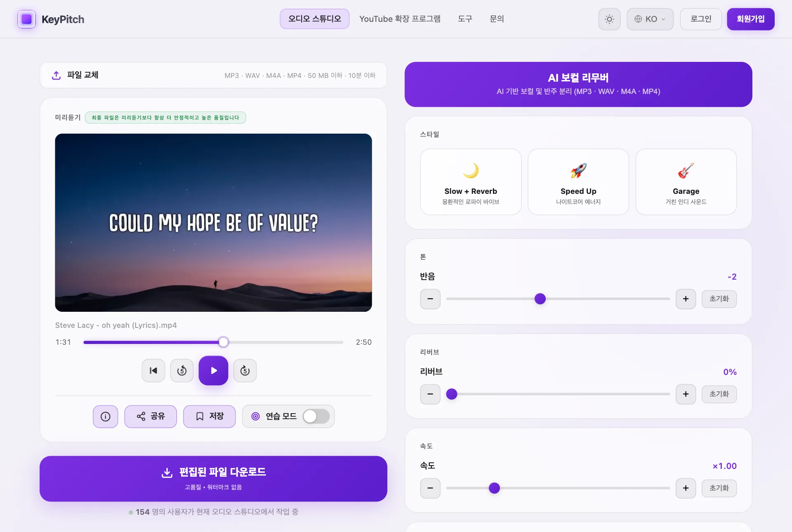Open the KO language dropdown

[x=650, y=19]
